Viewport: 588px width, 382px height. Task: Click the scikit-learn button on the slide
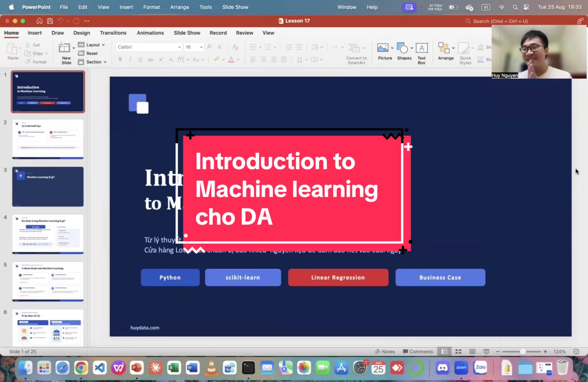pos(243,278)
